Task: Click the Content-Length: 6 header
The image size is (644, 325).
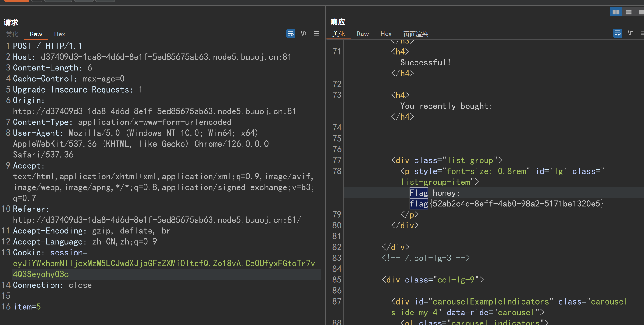Action: click(x=52, y=68)
